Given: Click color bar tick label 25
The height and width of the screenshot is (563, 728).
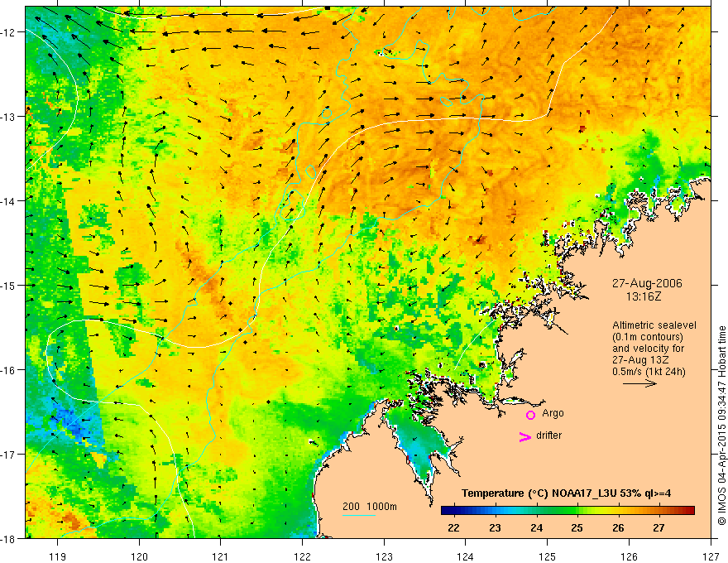Looking at the screenshot, I should click(577, 527).
